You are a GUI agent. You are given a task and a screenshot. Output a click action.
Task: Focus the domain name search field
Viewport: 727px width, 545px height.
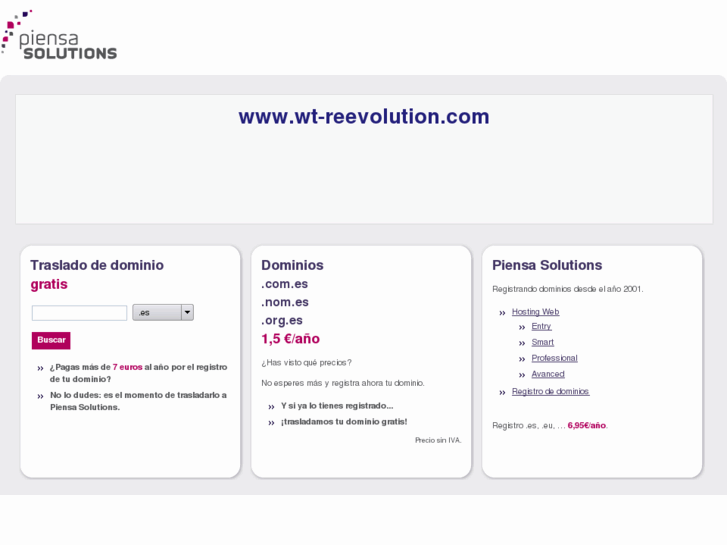click(x=79, y=313)
